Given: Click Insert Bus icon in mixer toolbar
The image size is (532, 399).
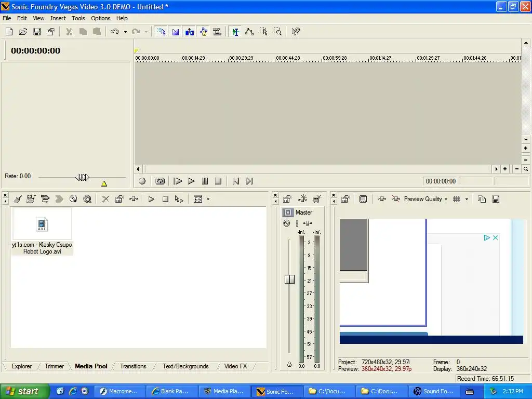Looking at the screenshot, I should coord(317,199).
